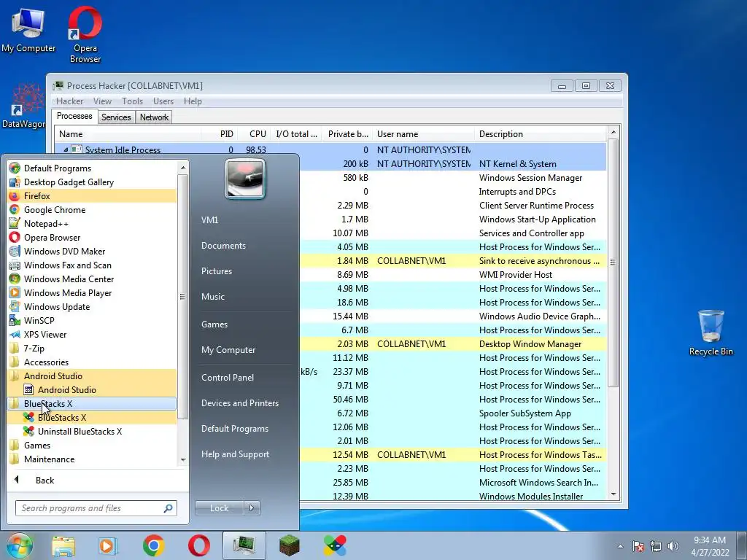The height and width of the screenshot is (560, 747).
Task: Select the Desktop Window Manager row
Action: [452, 344]
